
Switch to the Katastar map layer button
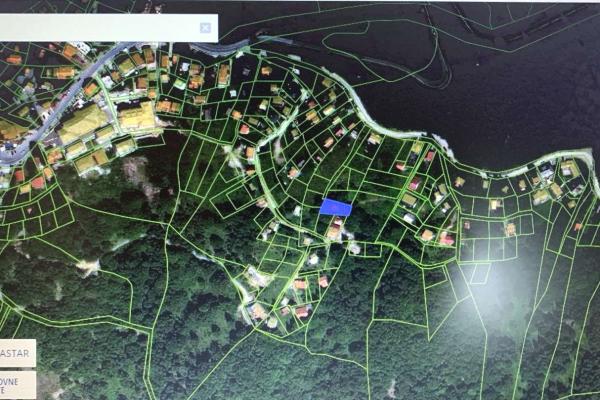coord(18,353)
